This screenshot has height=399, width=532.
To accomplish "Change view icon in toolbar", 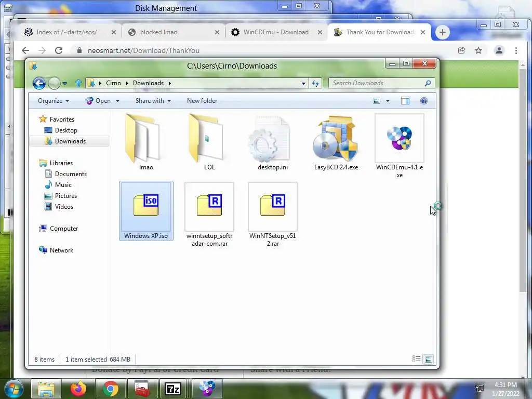I will tap(377, 101).
